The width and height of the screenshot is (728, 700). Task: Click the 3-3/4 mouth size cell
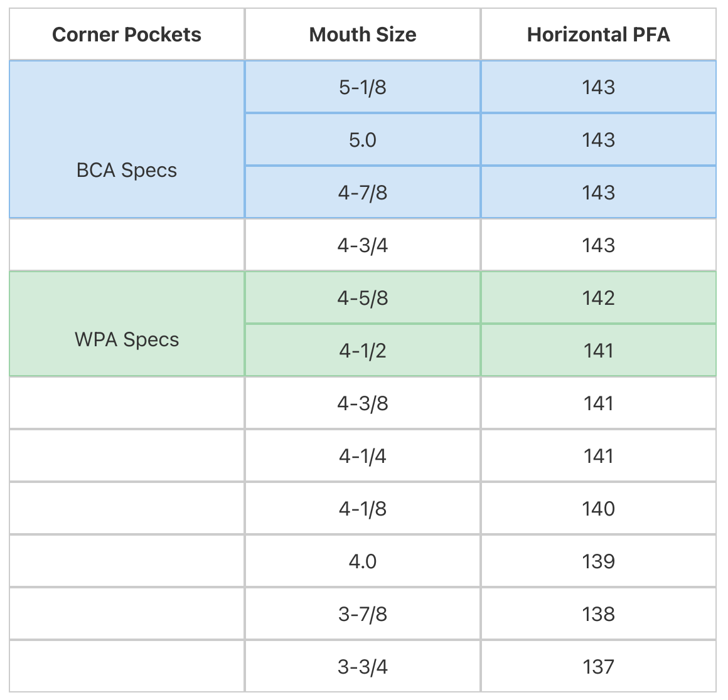pos(363,667)
